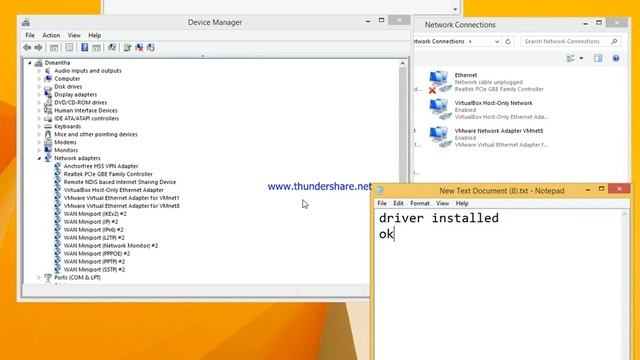The width and height of the screenshot is (640, 360).
Task: Click the Back arrow in Device Manager toolbar
Action: [x=27, y=48]
